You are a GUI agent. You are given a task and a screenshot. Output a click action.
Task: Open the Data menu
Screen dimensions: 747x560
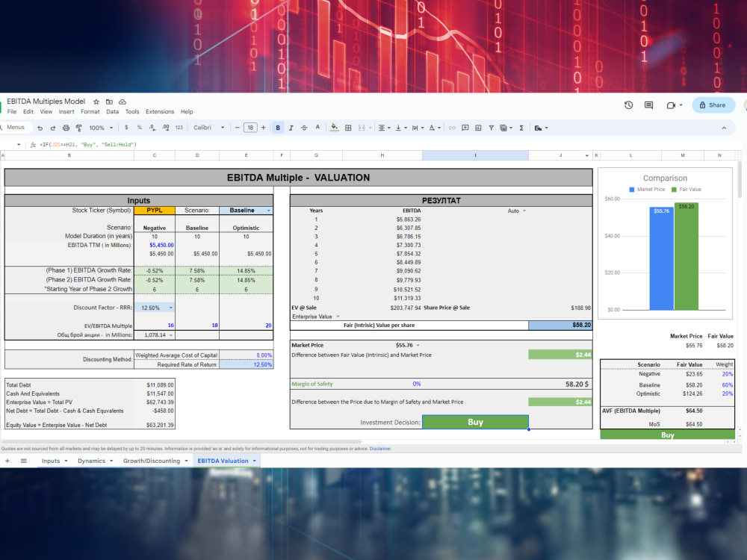pos(113,112)
